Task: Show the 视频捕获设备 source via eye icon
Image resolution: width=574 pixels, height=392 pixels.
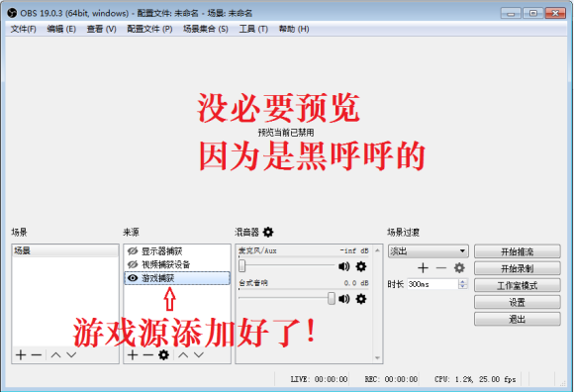Action: tap(133, 264)
